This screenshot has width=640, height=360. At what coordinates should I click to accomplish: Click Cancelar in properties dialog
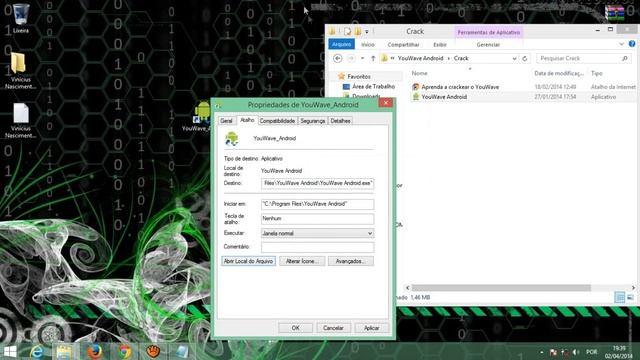[x=333, y=328]
